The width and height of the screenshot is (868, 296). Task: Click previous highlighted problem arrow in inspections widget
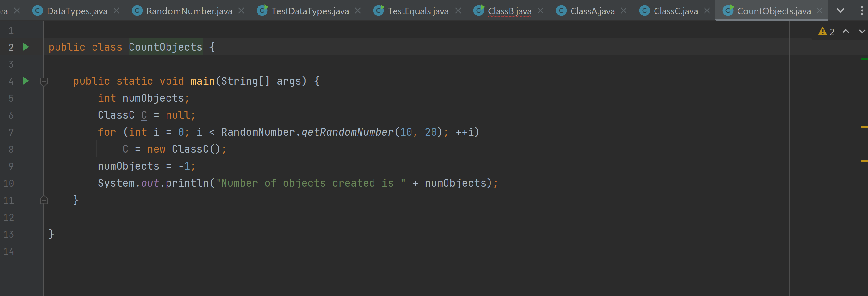(x=846, y=32)
